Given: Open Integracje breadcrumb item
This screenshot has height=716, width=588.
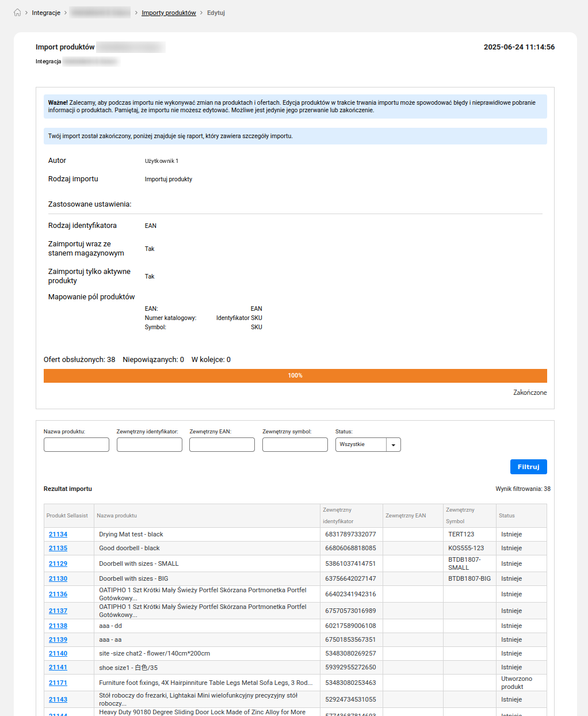Looking at the screenshot, I should 46,13.
